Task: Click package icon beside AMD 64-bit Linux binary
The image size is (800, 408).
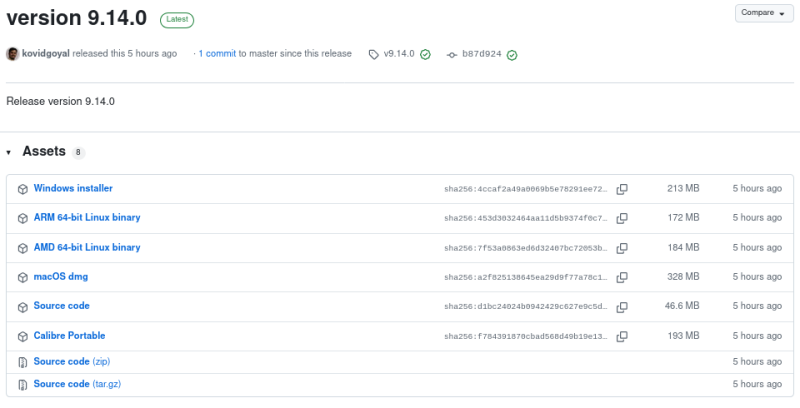Action: coord(22,248)
